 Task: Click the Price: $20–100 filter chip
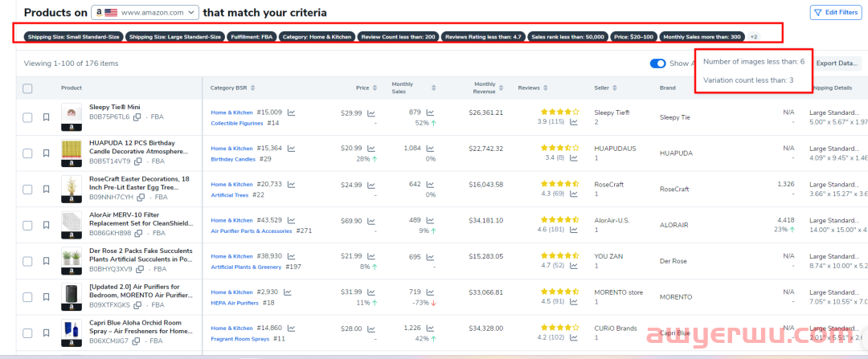(634, 37)
